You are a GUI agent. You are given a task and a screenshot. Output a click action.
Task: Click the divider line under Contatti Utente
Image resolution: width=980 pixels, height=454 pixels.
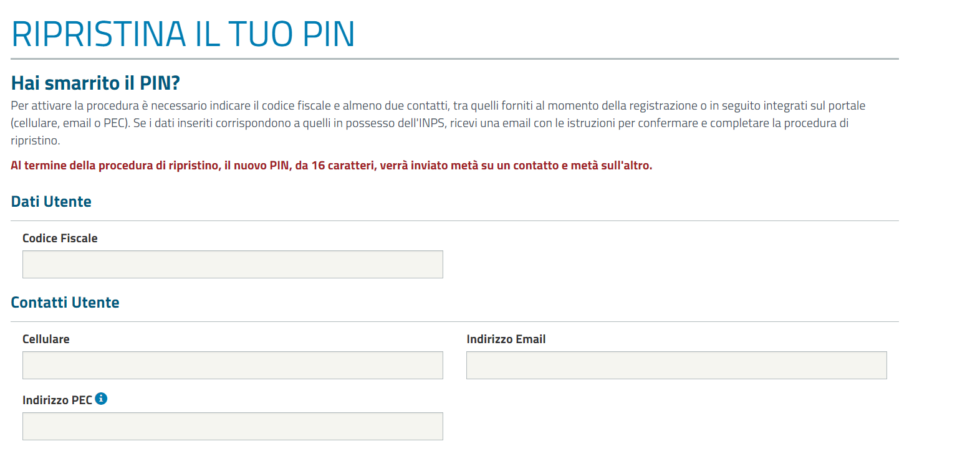point(454,321)
